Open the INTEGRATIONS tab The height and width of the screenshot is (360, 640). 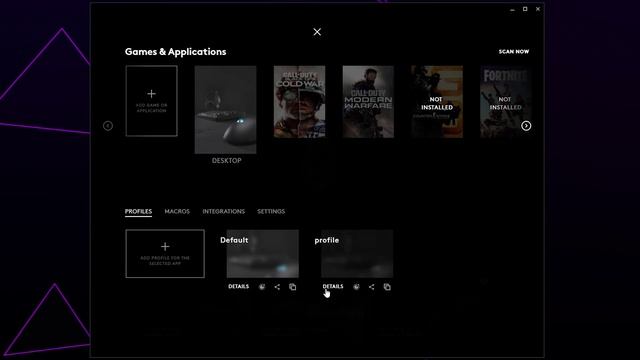coord(224,211)
